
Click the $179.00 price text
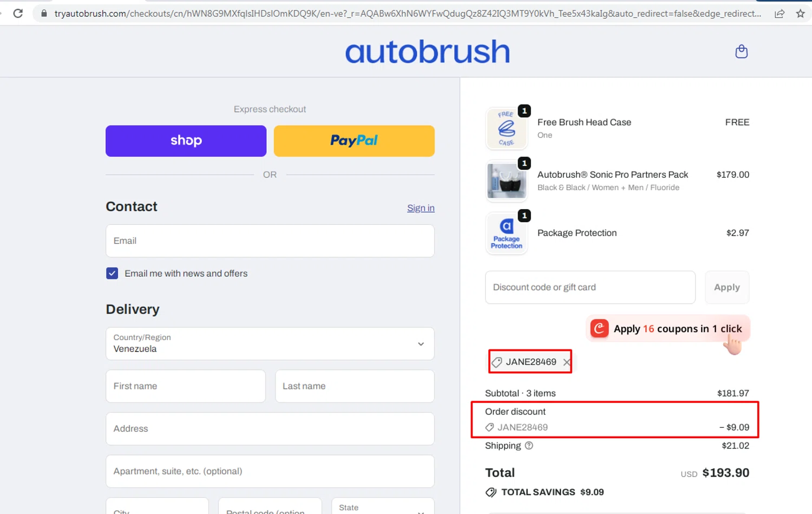[732, 174]
